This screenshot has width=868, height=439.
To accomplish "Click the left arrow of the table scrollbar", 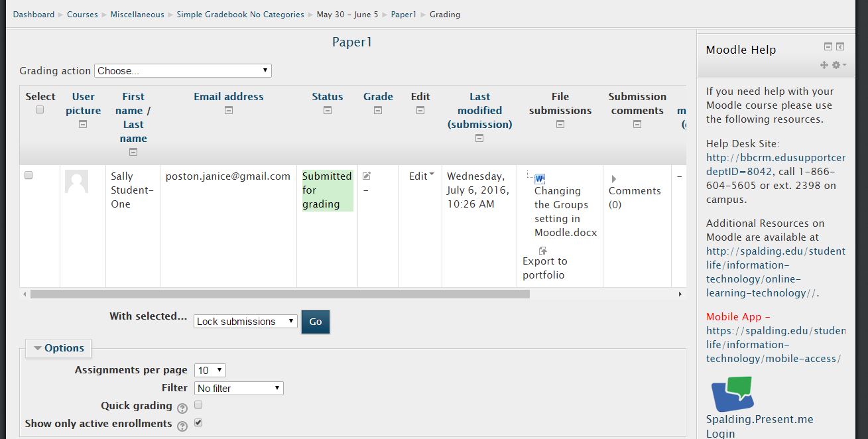I will point(25,294).
